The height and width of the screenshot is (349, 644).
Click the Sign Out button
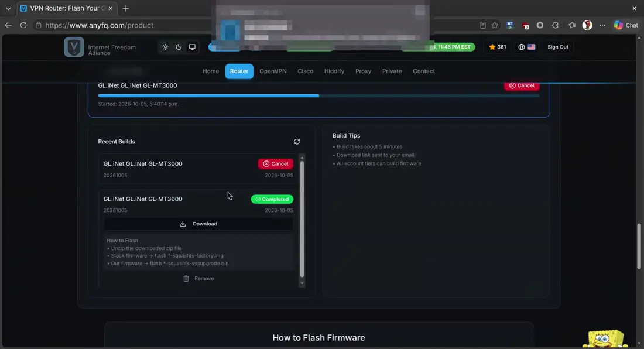(x=558, y=47)
